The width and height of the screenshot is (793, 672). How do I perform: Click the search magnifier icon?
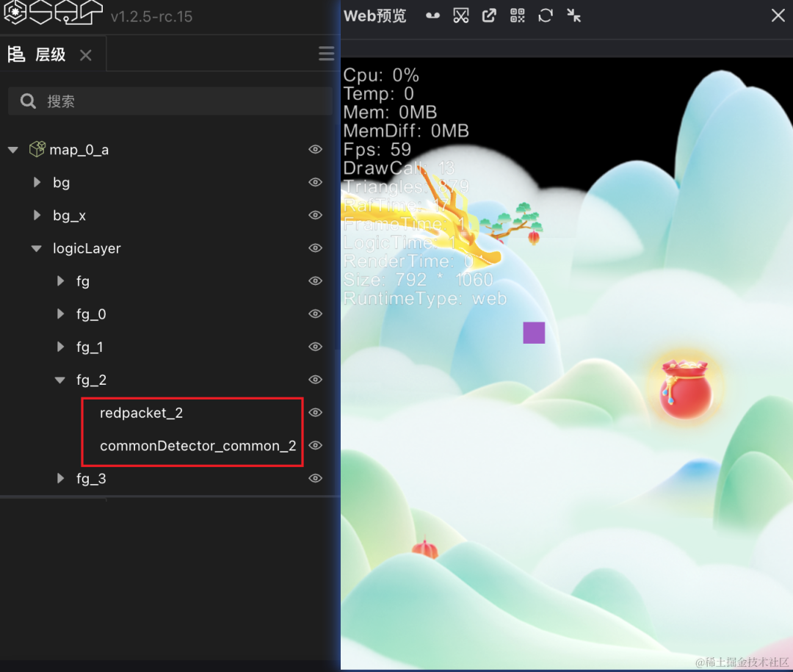[28, 101]
